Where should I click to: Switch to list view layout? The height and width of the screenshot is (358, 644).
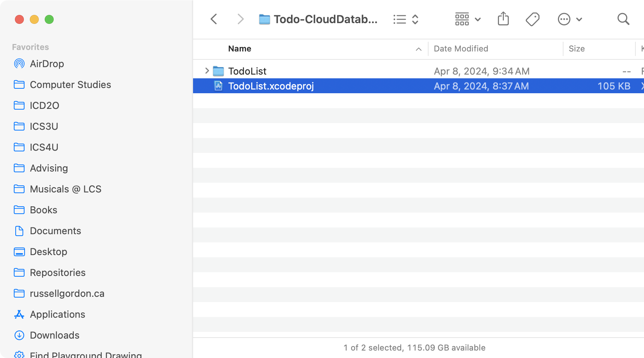point(399,19)
